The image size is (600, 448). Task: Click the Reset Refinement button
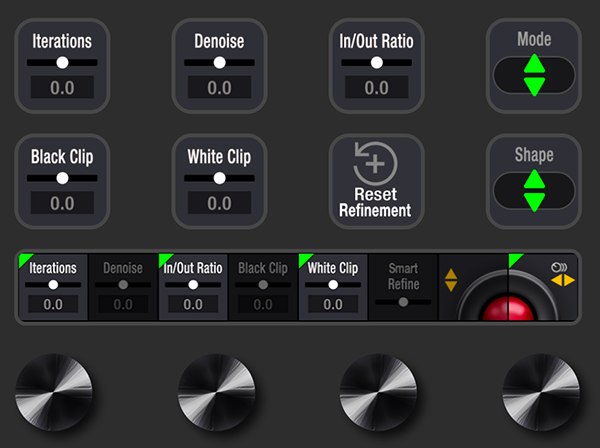coord(376,181)
